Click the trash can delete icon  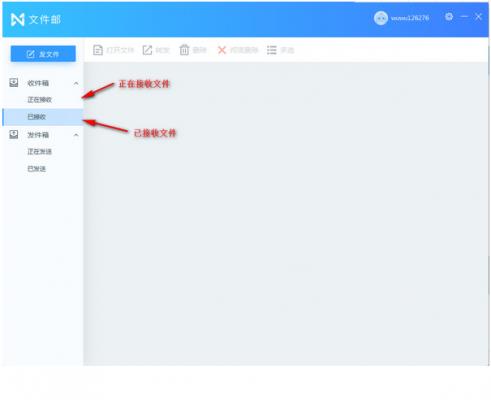click(184, 50)
